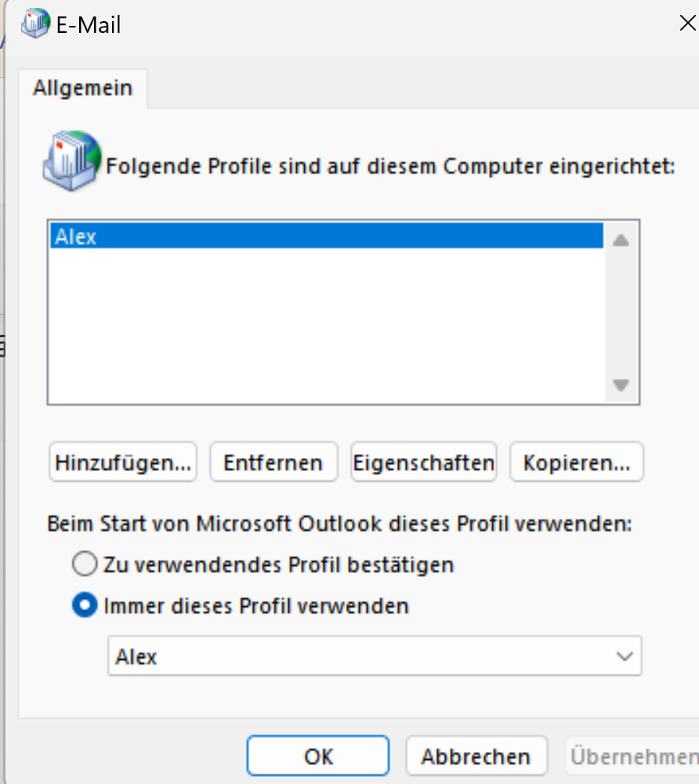
Task: Click the Hinzufügen... button
Action: tap(123, 462)
